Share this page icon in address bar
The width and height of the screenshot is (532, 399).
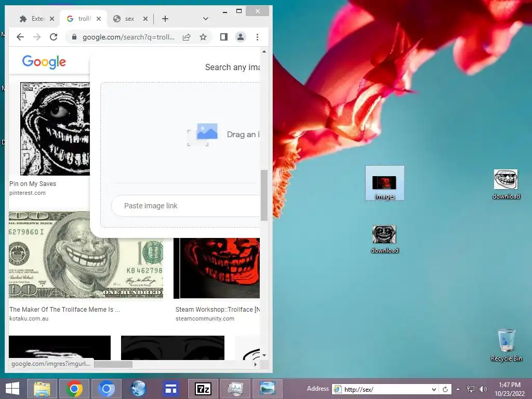187,37
